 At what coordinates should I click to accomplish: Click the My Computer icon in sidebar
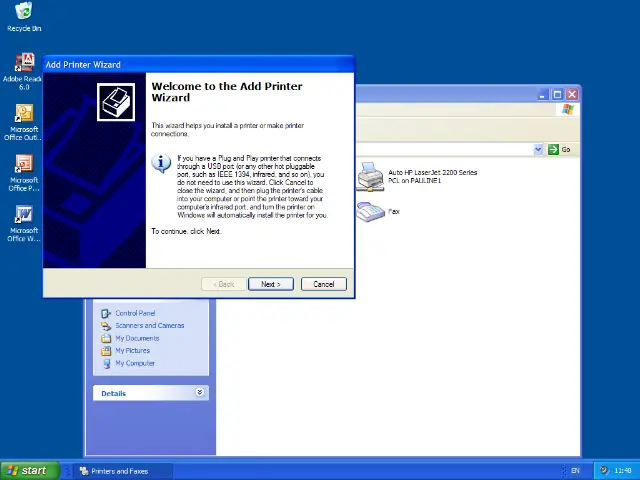[106, 363]
